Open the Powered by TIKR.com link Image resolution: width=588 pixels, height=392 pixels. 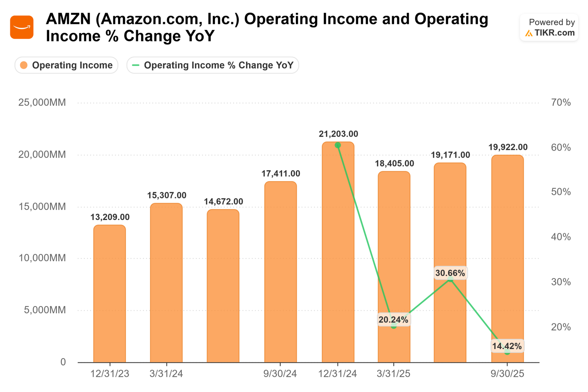(x=549, y=28)
